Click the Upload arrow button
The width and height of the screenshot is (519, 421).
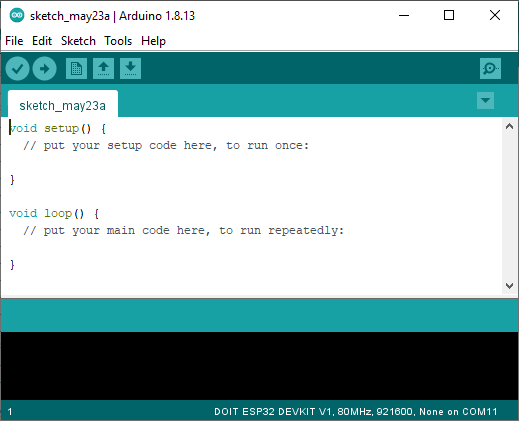pos(44,69)
